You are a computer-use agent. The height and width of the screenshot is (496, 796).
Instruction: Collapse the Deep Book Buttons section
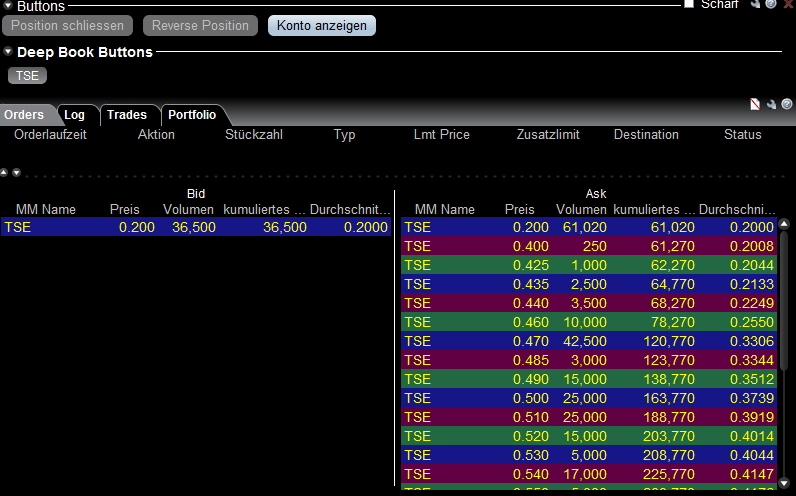pos(8,51)
